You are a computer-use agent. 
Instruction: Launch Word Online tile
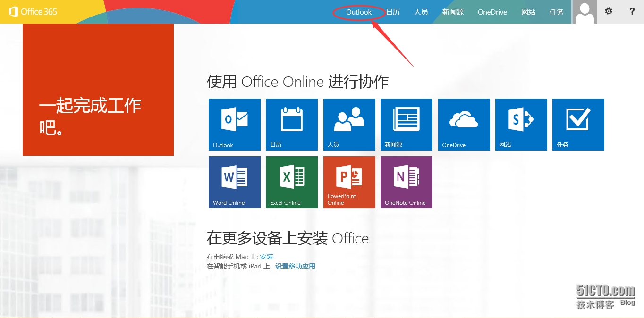pos(235,182)
